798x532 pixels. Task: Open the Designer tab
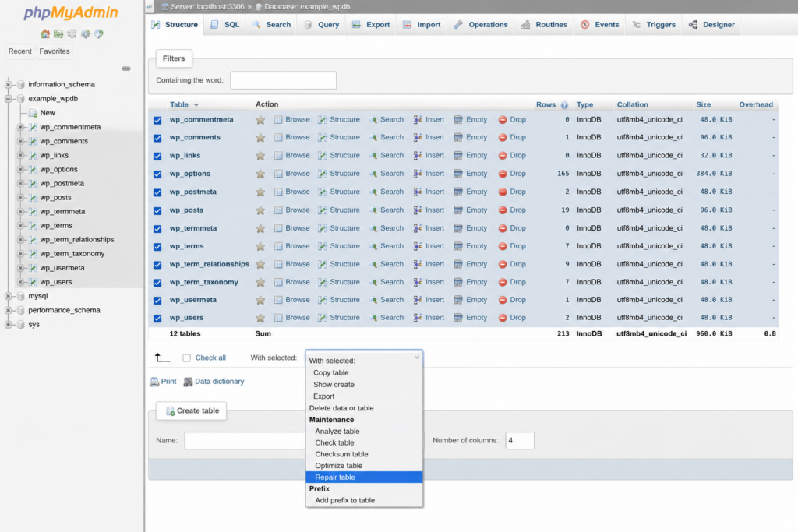tap(711, 24)
